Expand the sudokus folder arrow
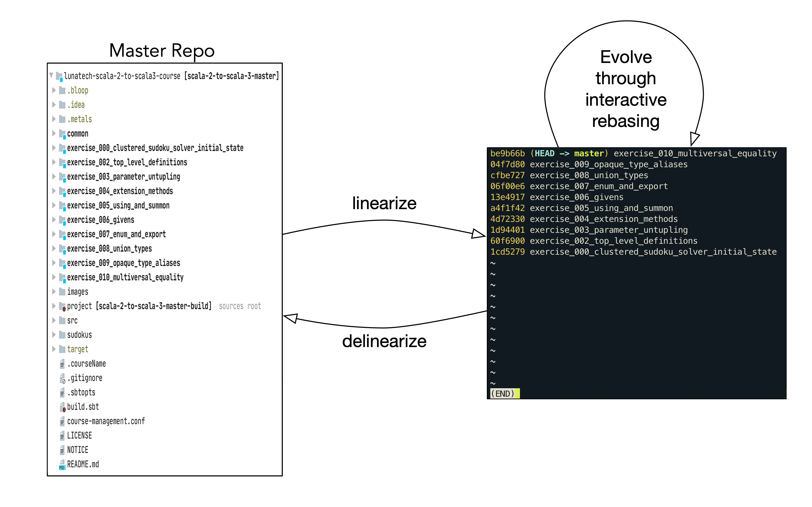 click(x=54, y=335)
